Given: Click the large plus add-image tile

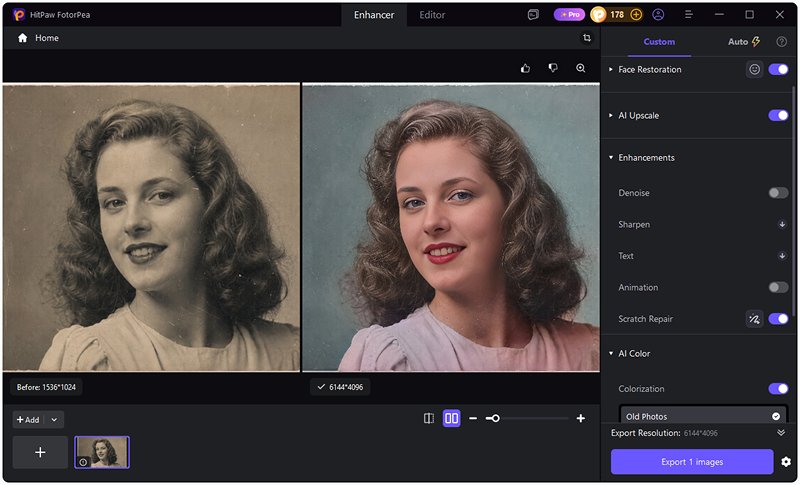Looking at the screenshot, I should [40, 452].
